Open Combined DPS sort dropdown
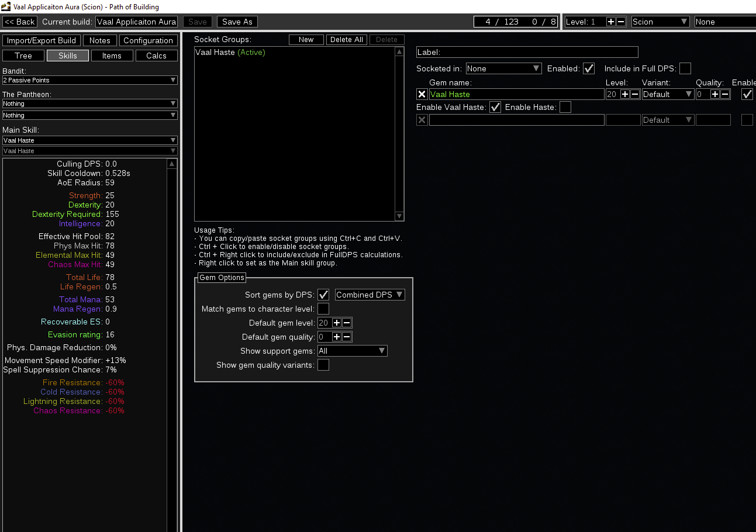The width and height of the screenshot is (756, 532). coord(370,295)
